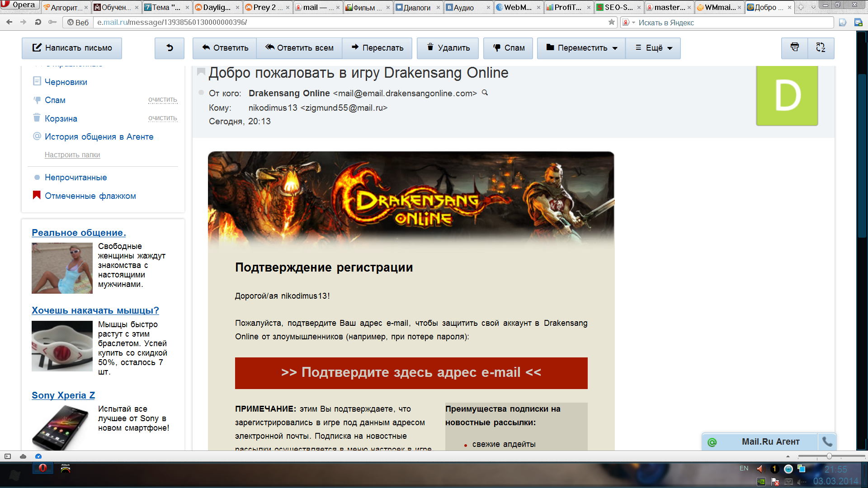Switch to the SEO-S... tab
Screen dimensions: 868x488
coord(618,7)
